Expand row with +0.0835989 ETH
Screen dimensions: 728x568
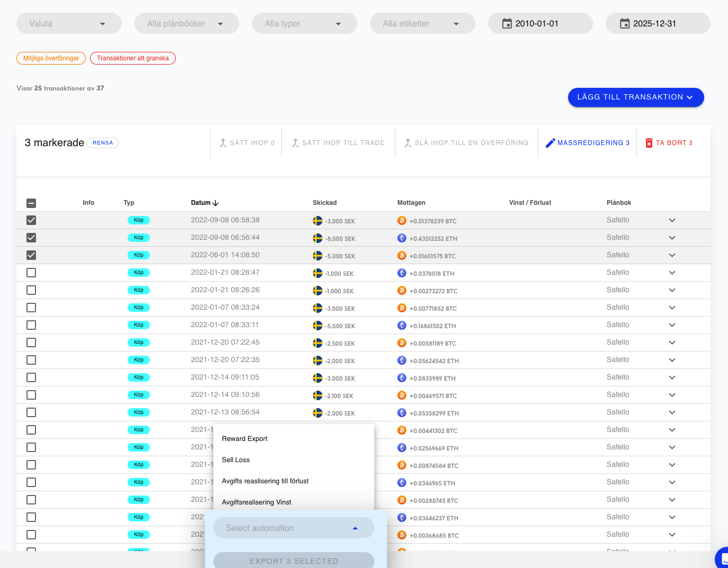(x=672, y=377)
